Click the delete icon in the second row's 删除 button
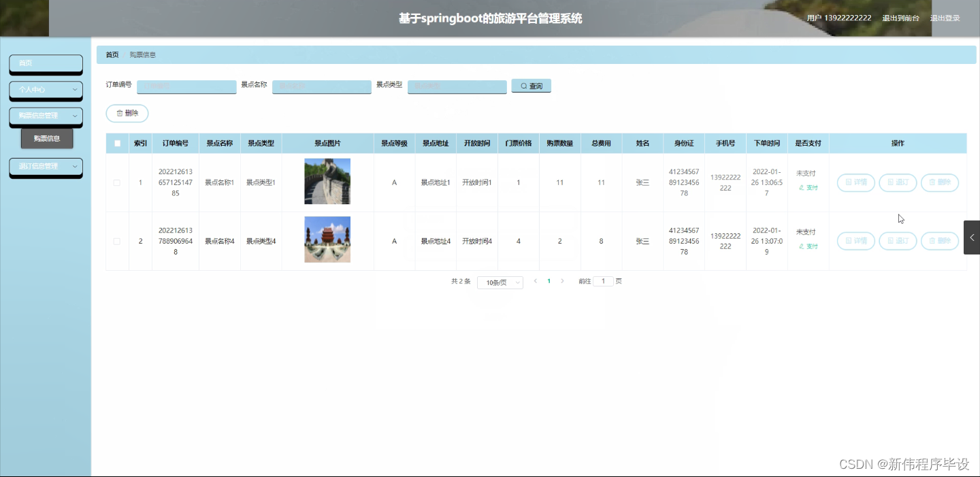Screen dimensions: 980x477 pos(933,241)
